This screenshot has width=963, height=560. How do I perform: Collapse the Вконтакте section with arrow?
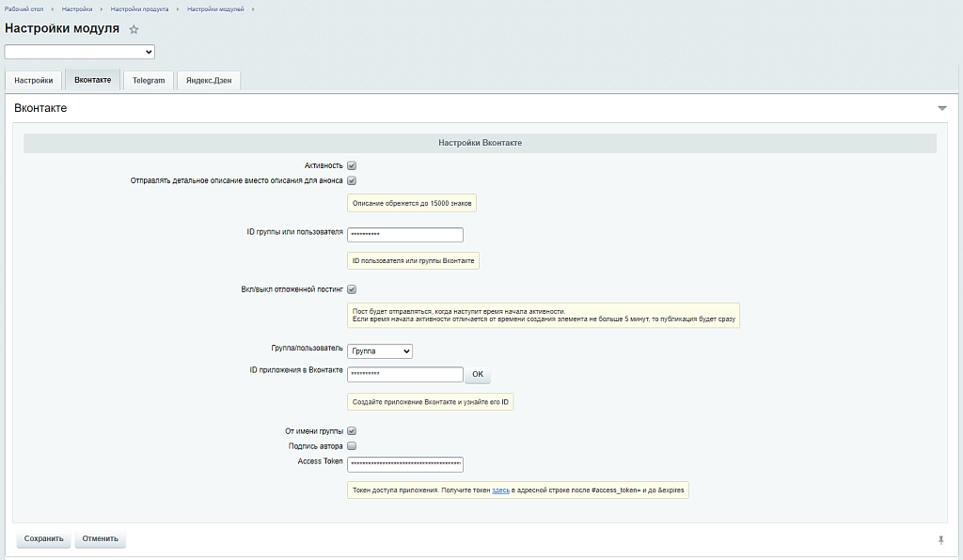941,109
